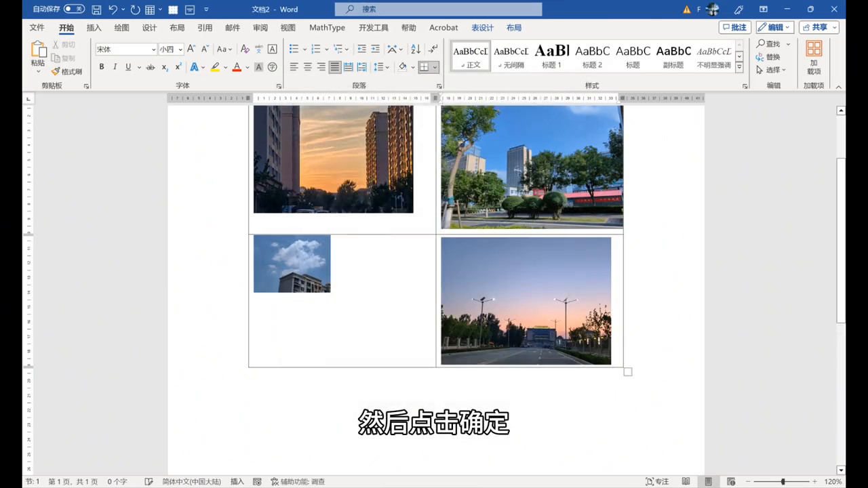Image resolution: width=868 pixels, height=488 pixels.
Task: Switch to the 审阅 (Review) tab
Action: coord(260,28)
